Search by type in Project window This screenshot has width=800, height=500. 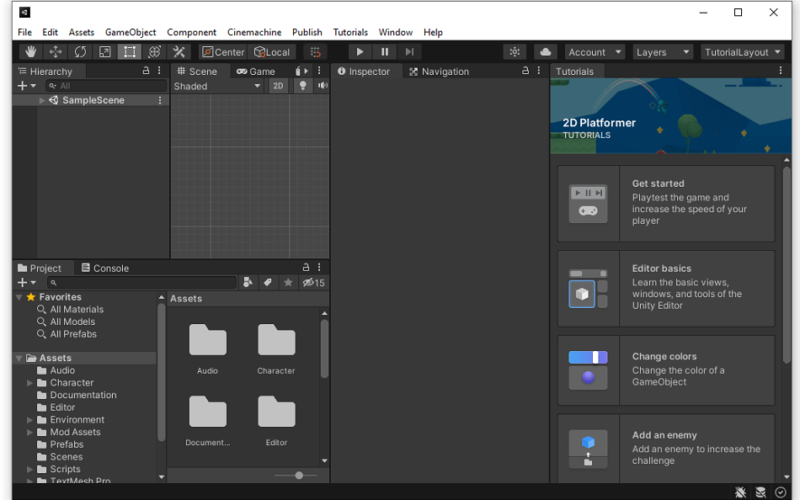248,282
